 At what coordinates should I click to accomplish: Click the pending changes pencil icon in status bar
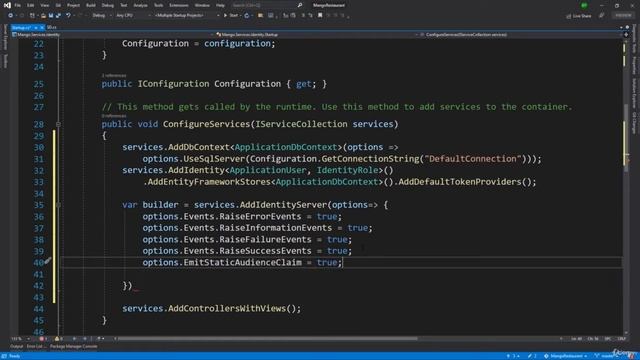click(531, 356)
